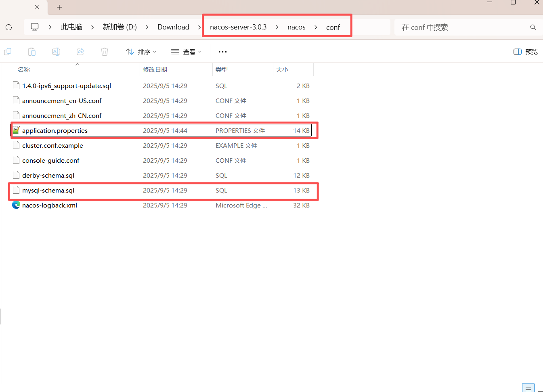543x392 pixels.
Task: Click file icon beside 1.4.0-ipv6_support-update.sql
Action: pos(16,86)
